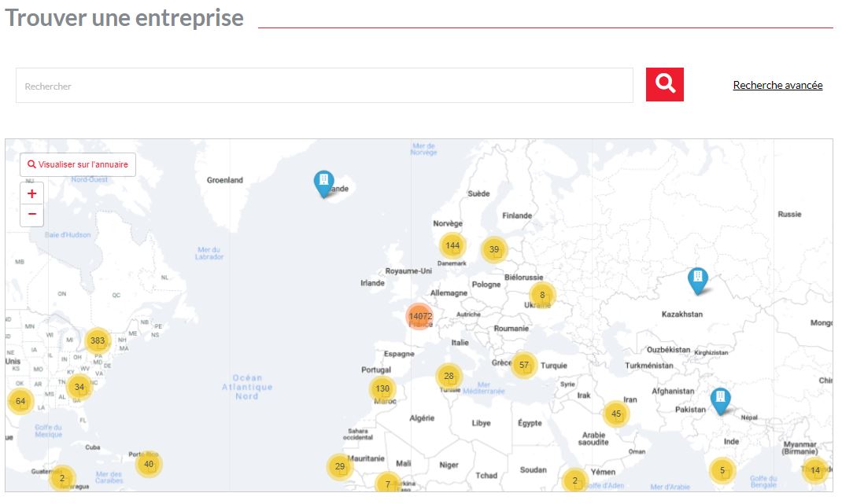
Task: Expand the 45 cluster near Iran
Action: pos(616,414)
